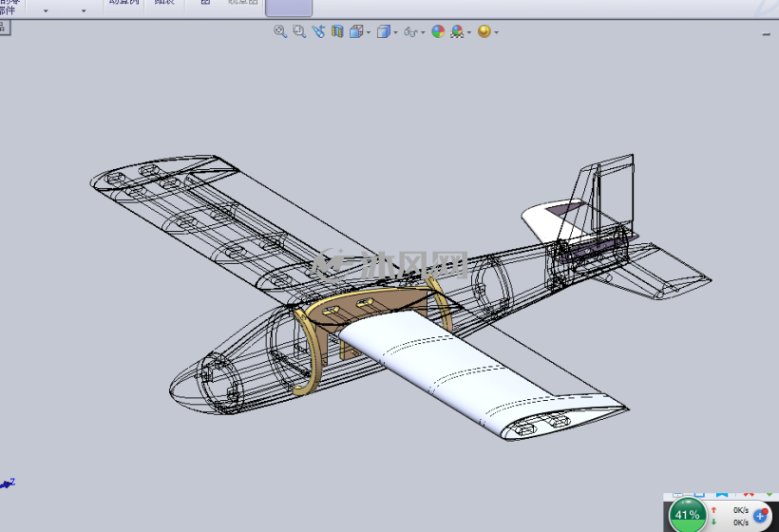Select the Zoom to Area tool
This screenshot has width=779, height=532.
coord(299,31)
